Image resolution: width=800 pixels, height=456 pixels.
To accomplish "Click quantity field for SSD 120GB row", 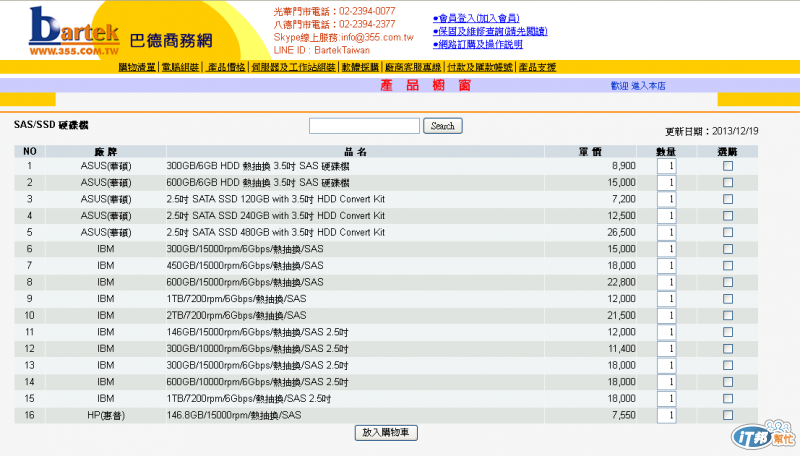I will click(666, 199).
